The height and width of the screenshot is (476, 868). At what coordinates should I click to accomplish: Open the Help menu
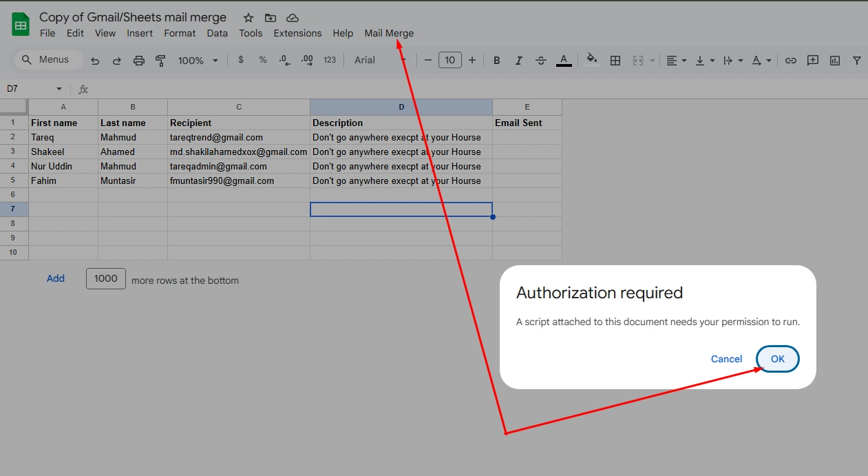[x=343, y=33]
